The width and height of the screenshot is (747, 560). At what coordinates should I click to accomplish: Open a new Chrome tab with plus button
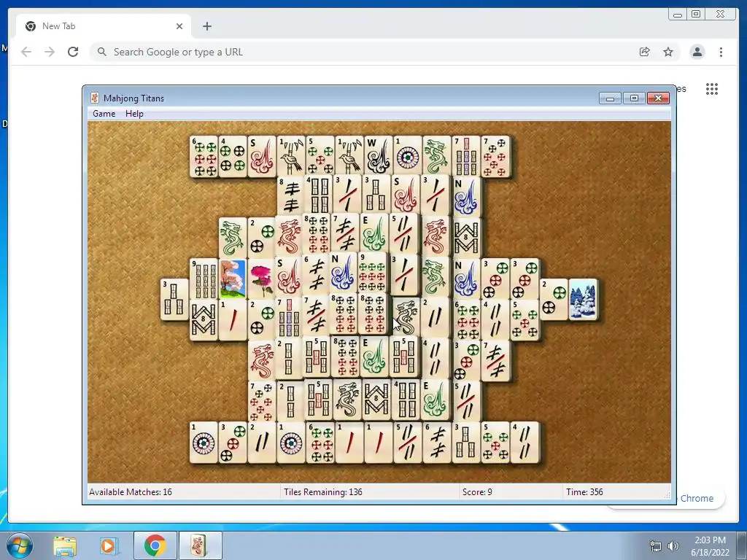[206, 26]
